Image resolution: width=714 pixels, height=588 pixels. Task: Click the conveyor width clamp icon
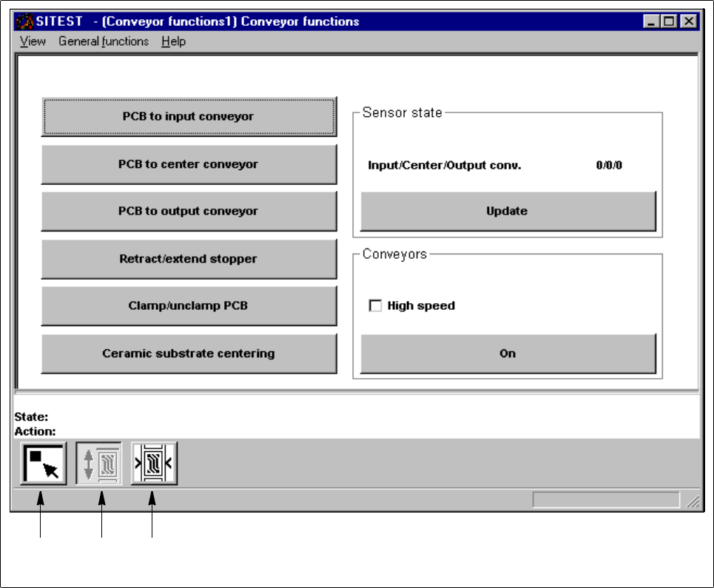point(154,463)
